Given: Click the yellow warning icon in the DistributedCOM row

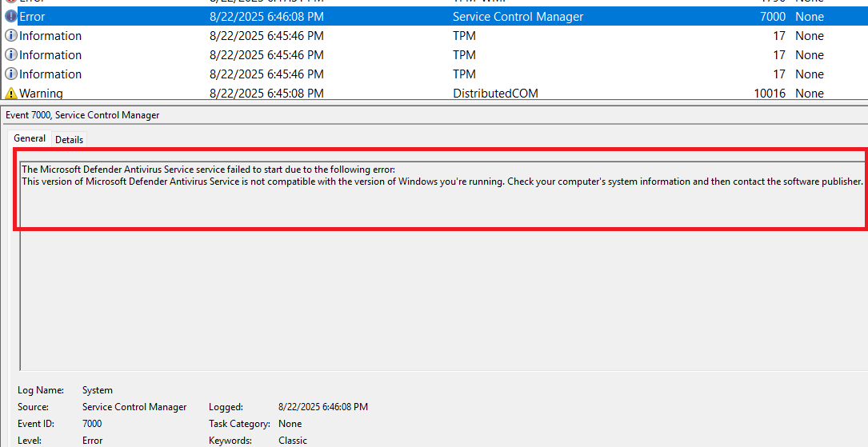Looking at the screenshot, I should 10,93.
